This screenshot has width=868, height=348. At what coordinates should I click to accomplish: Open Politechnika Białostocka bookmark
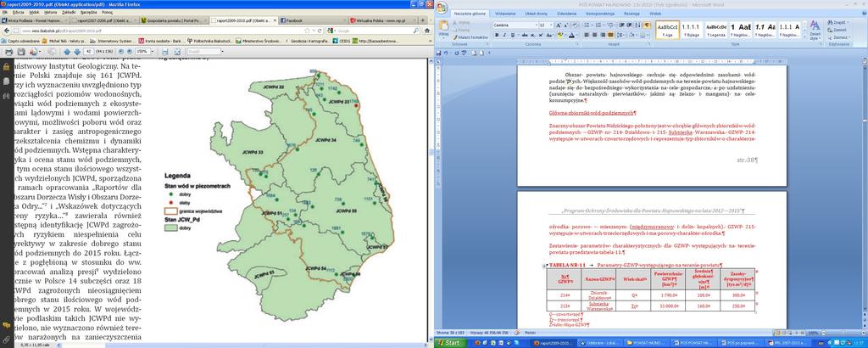[210, 41]
